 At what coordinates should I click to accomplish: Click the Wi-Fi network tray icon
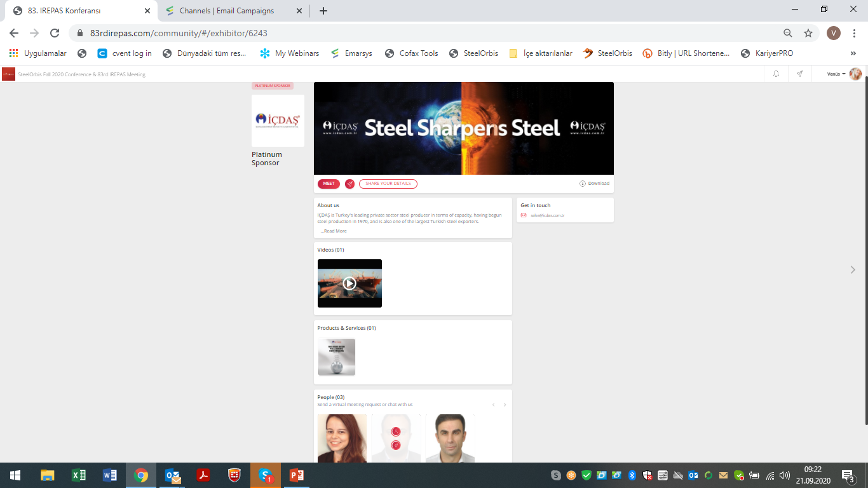[x=770, y=475]
